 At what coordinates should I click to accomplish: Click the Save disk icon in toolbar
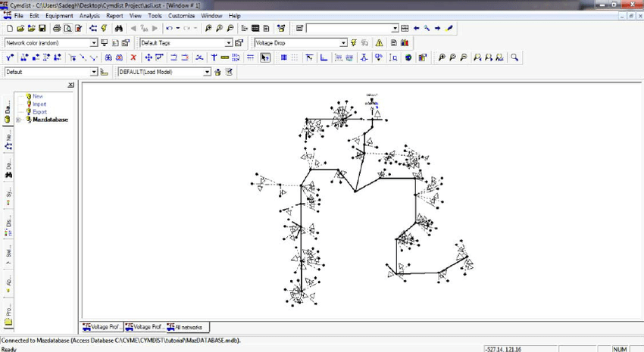pos(42,29)
